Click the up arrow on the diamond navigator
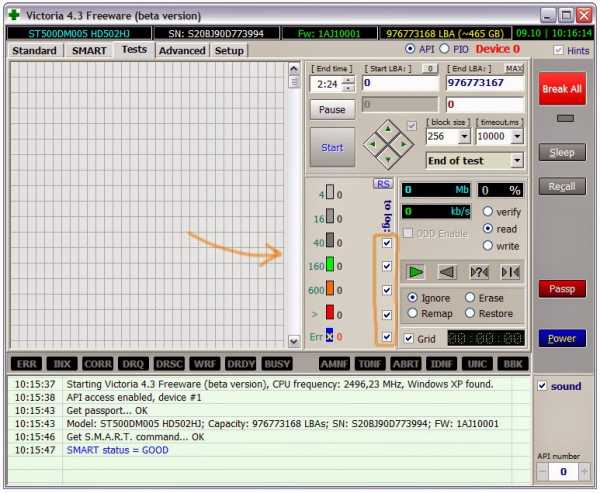Image resolution: width=600 pixels, height=493 pixels. point(388,130)
